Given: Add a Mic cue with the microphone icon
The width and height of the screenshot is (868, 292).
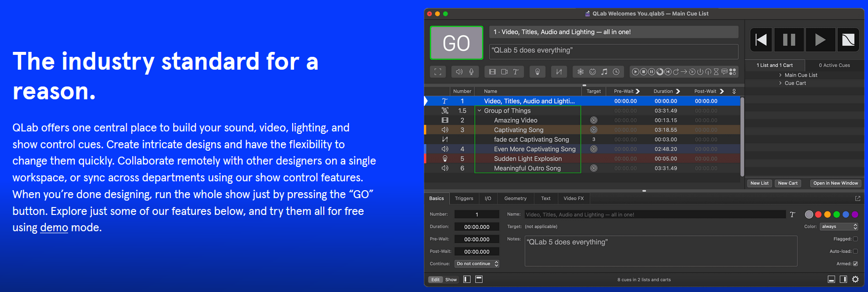Looking at the screenshot, I should point(471,72).
